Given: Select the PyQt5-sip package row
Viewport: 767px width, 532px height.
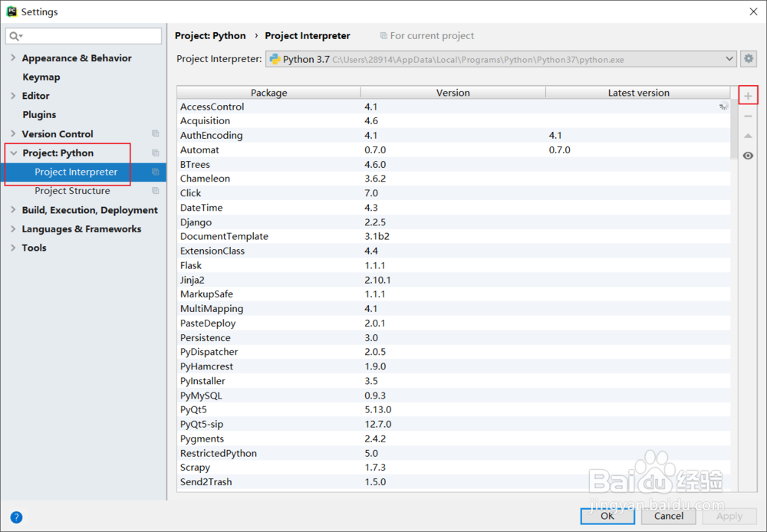Looking at the screenshot, I should (x=454, y=424).
